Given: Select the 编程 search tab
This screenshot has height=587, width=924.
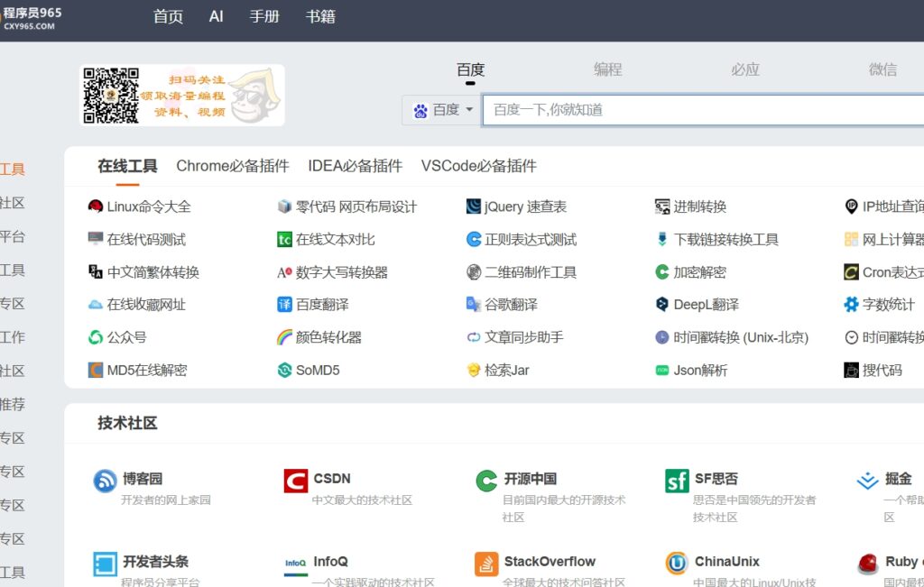Looking at the screenshot, I should 607,69.
